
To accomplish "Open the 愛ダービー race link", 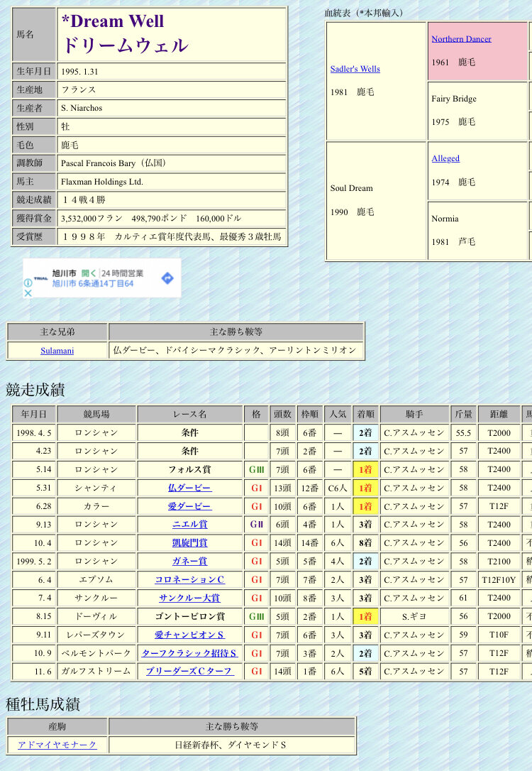I will point(189,506).
